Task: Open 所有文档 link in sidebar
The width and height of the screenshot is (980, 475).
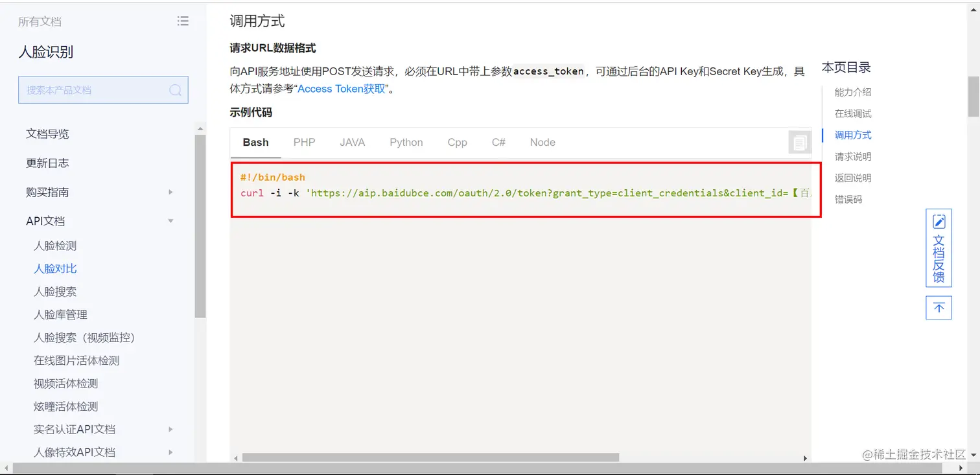Action: [x=40, y=21]
